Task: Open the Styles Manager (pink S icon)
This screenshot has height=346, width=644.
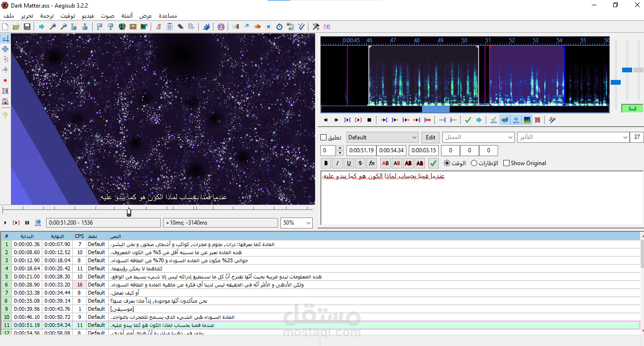Action: click(x=159, y=27)
